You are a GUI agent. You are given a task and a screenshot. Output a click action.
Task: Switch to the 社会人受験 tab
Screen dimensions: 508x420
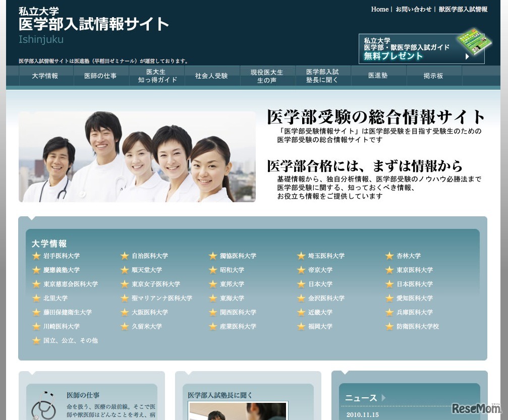click(212, 76)
